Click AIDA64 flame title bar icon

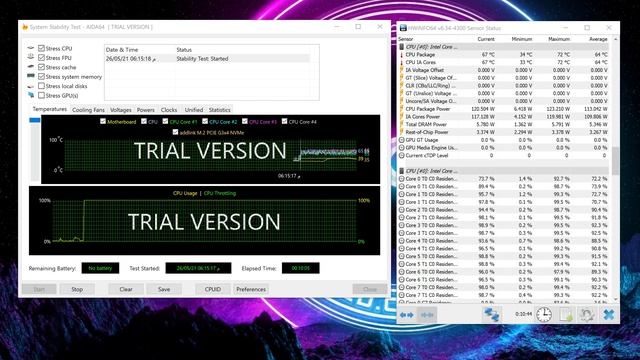point(25,27)
